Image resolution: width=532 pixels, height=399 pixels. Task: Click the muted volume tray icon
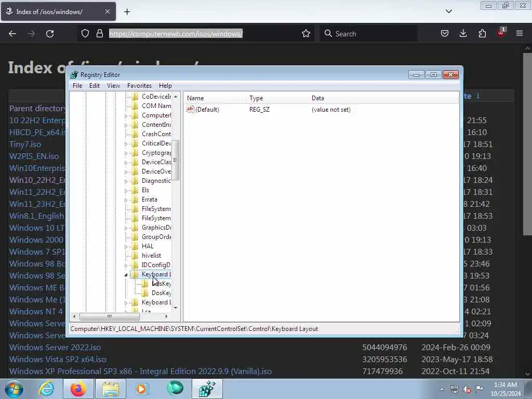click(x=467, y=390)
